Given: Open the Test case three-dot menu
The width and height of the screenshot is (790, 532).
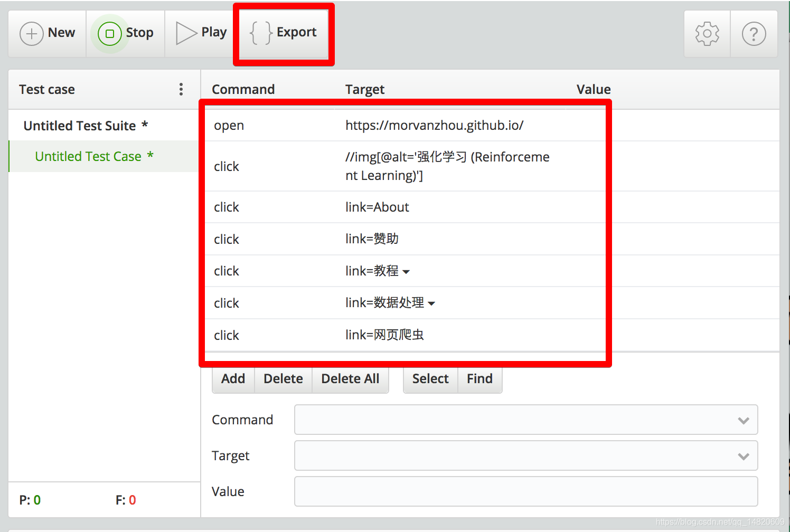Looking at the screenshot, I should pyautogui.click(x=181, y=89).
